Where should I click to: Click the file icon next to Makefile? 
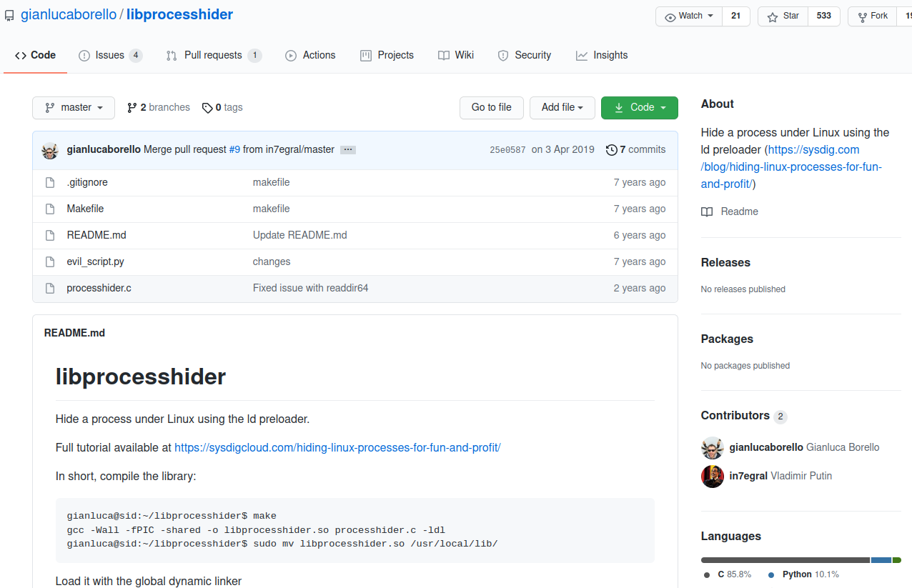pos(50,209)
